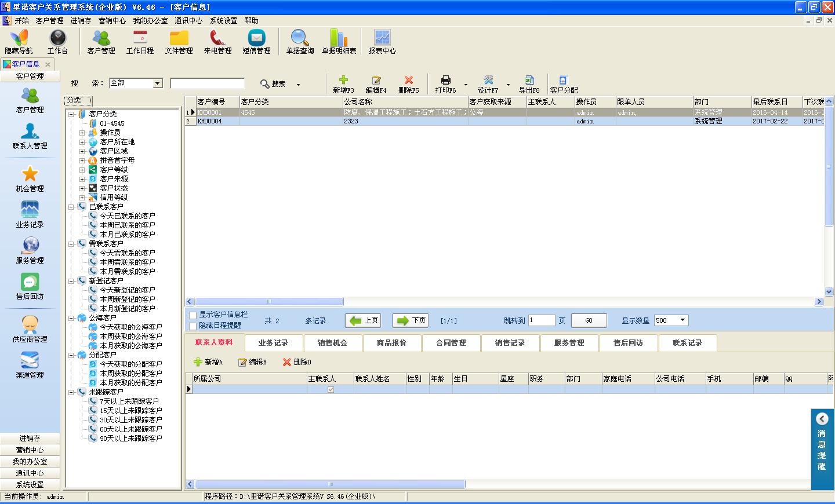Open the 文件管理 folder icon
The image size is (835, 504).
coord(179,42)
